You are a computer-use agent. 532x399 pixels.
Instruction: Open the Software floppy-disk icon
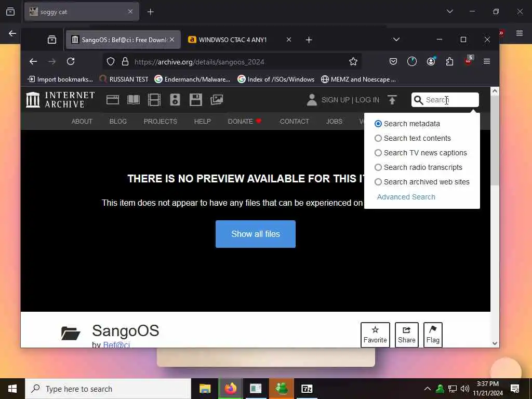[196, 100]
